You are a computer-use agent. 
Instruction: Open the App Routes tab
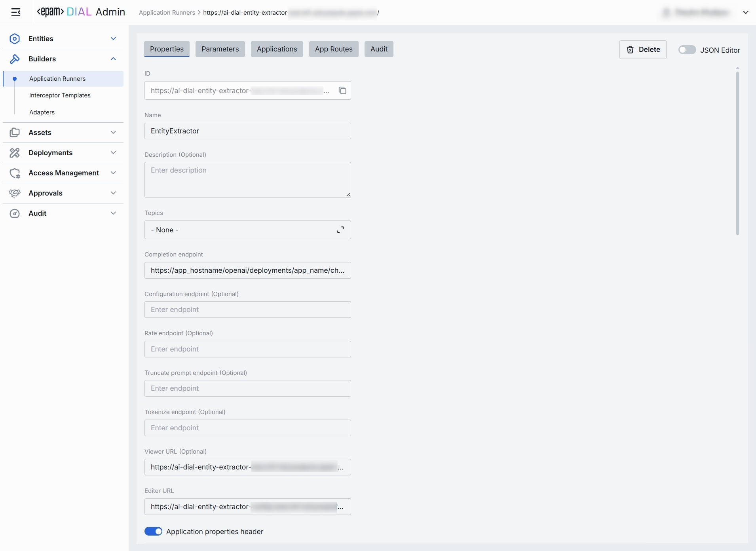(x=334, y=49)
